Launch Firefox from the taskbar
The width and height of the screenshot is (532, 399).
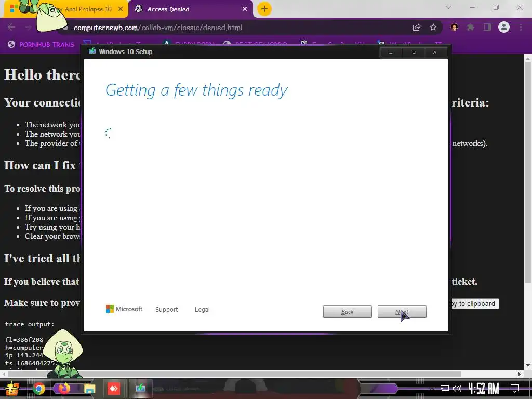click(64, 389)
